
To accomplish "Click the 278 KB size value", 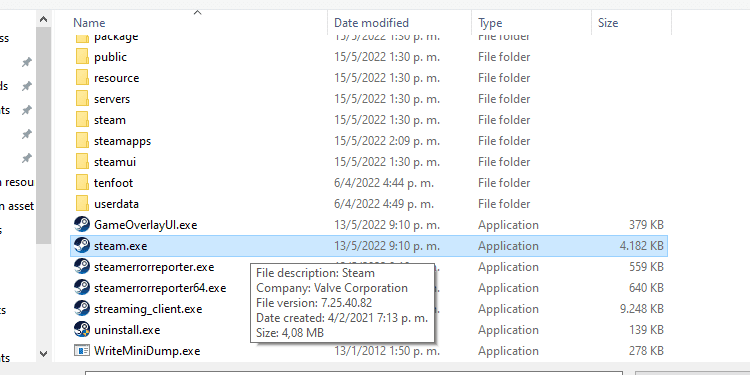I will pos(646,351).
